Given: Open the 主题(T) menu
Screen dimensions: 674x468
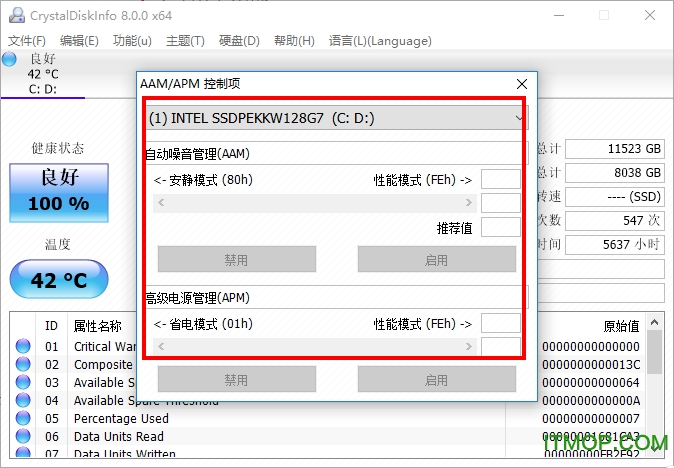Looking at the screenshot, I should [x=185, y=41].
